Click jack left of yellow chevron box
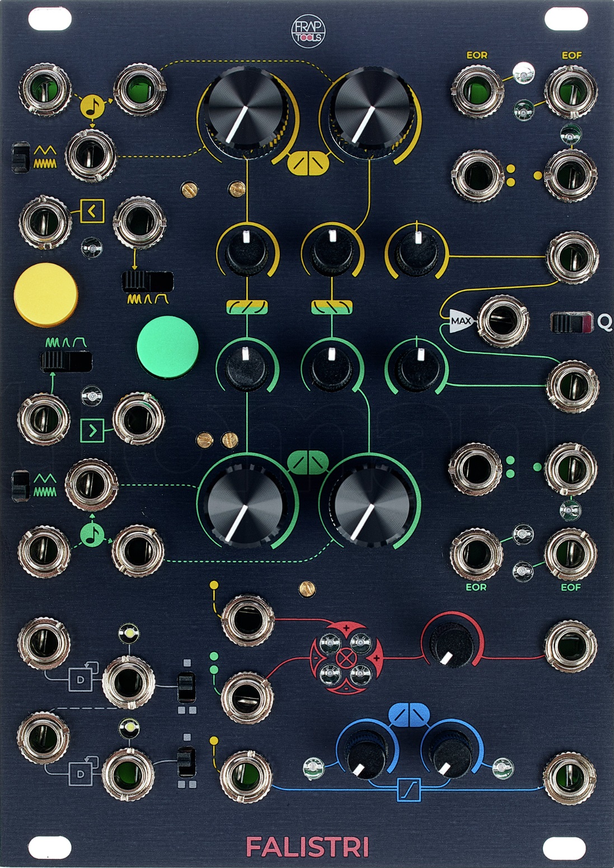The image size is (614, 868). (45, 222)
